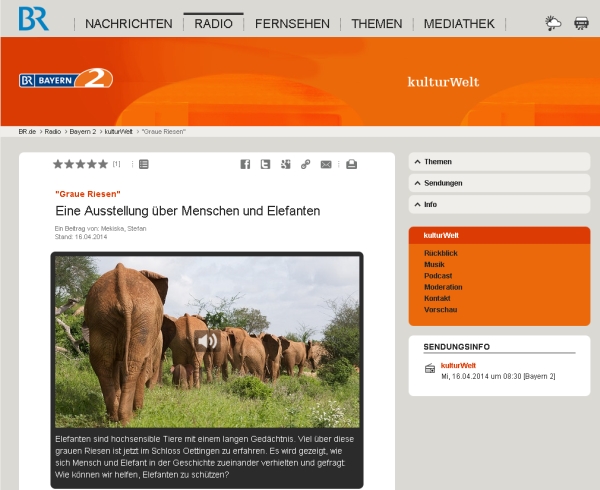Screen dimensions: 600x490
Task: Open the Musik link
Action: [434, 264]
